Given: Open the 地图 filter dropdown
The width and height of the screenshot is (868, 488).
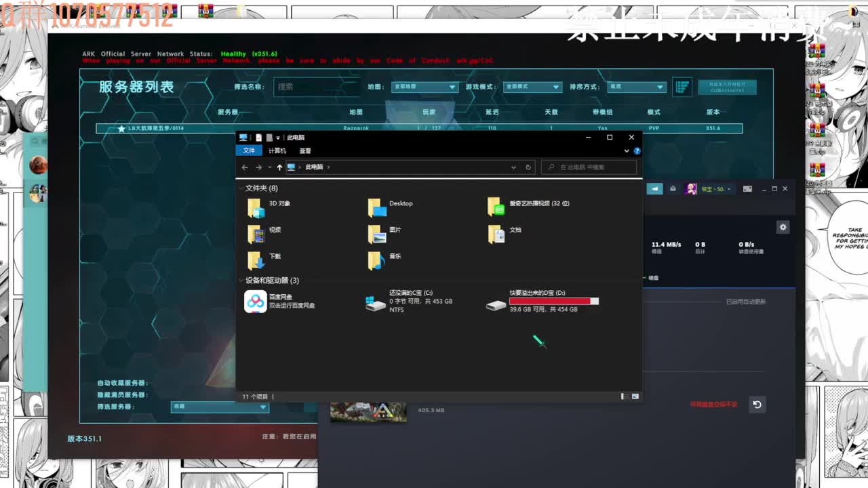Looking at the screenshot, I should tap(425, 87).
